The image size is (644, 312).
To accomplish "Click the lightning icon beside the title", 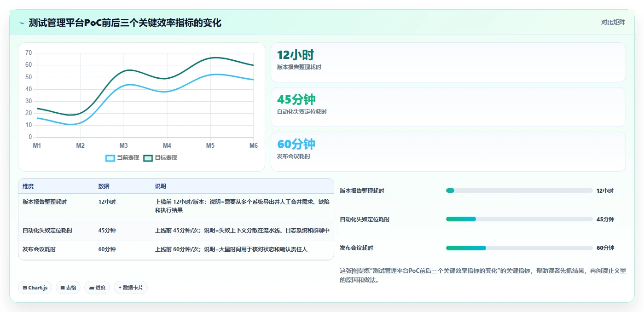I will pyautogui.click(x=22, y=23).
